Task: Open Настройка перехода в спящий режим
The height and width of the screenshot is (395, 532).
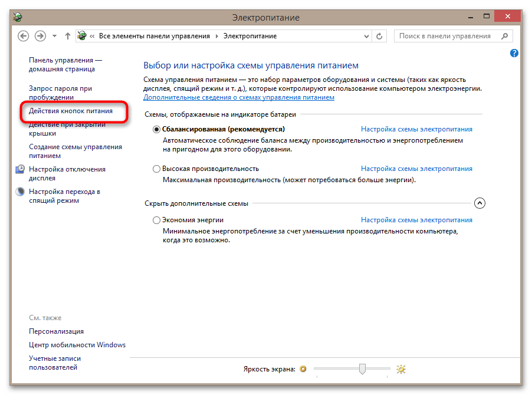Action: point(64,196)
